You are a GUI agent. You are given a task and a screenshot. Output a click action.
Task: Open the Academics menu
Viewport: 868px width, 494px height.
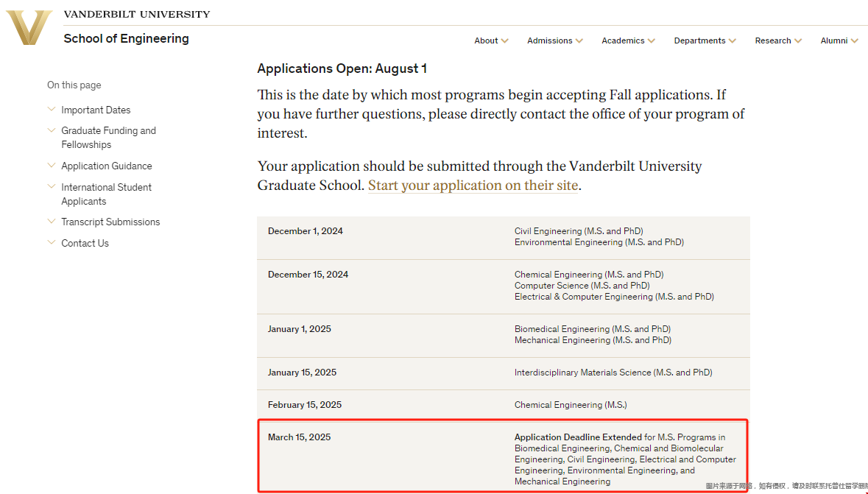pyautogui.click(x=623, y=40)
